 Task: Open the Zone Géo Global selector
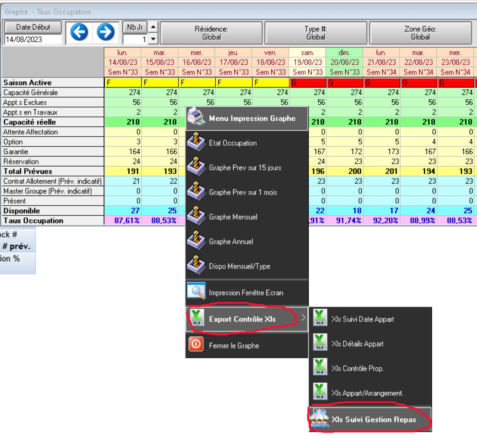(420, 33)
